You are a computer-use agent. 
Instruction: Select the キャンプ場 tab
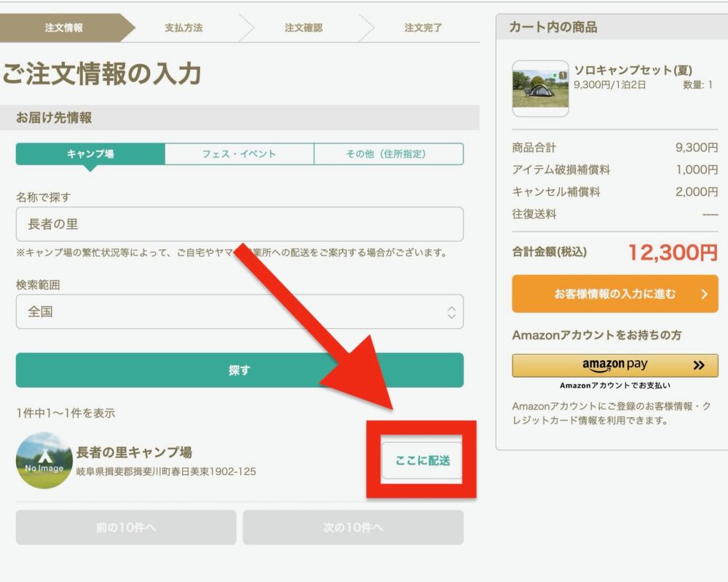coord(90,154)
